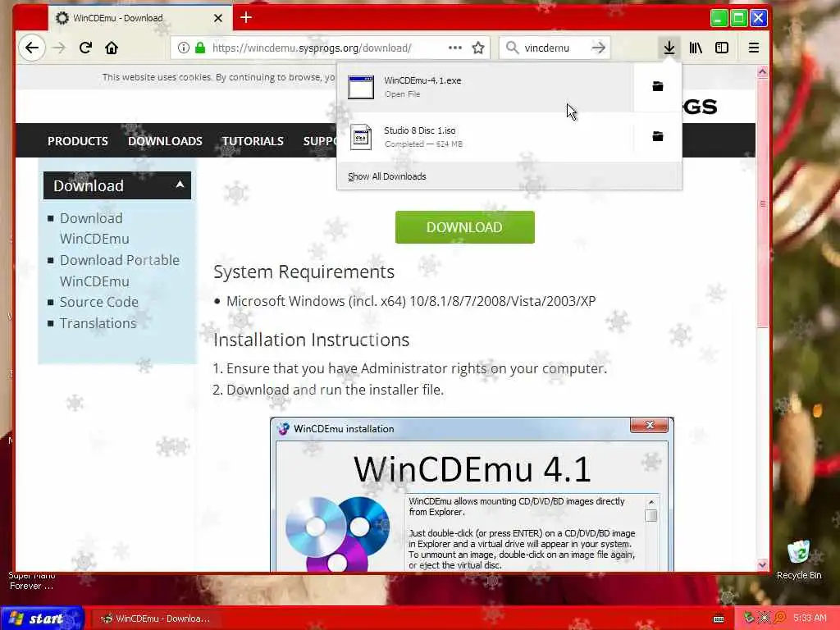Close the WinCDEmu Download tab
This screenshot has height=630, width=840.
point(218,18)
